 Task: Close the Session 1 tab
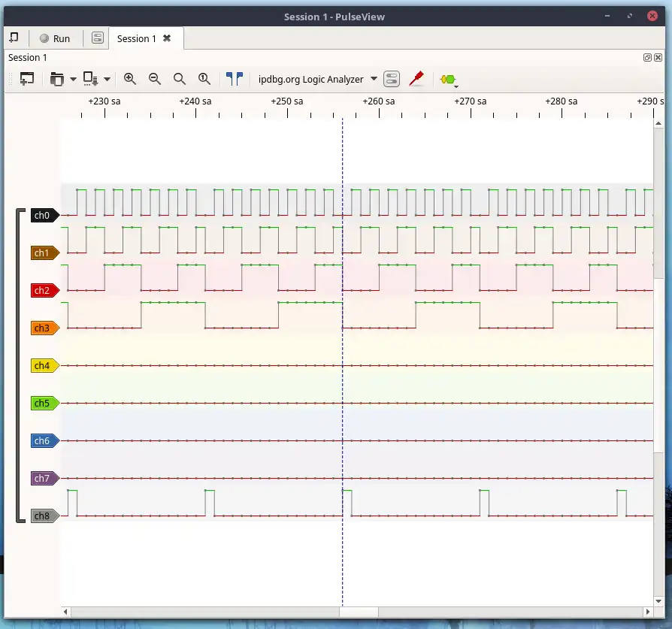click(167, 38)
